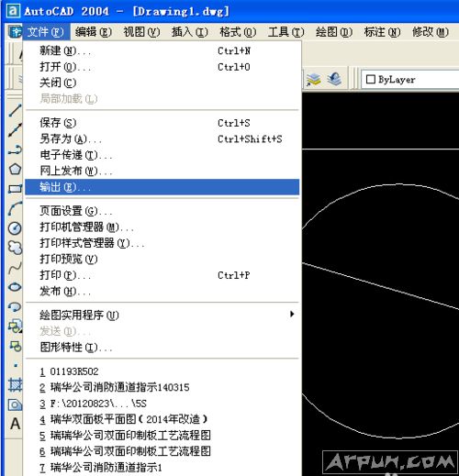459x476 pixels.
Task: Select the Revision Cloud tool
Action: click(15, 248)
